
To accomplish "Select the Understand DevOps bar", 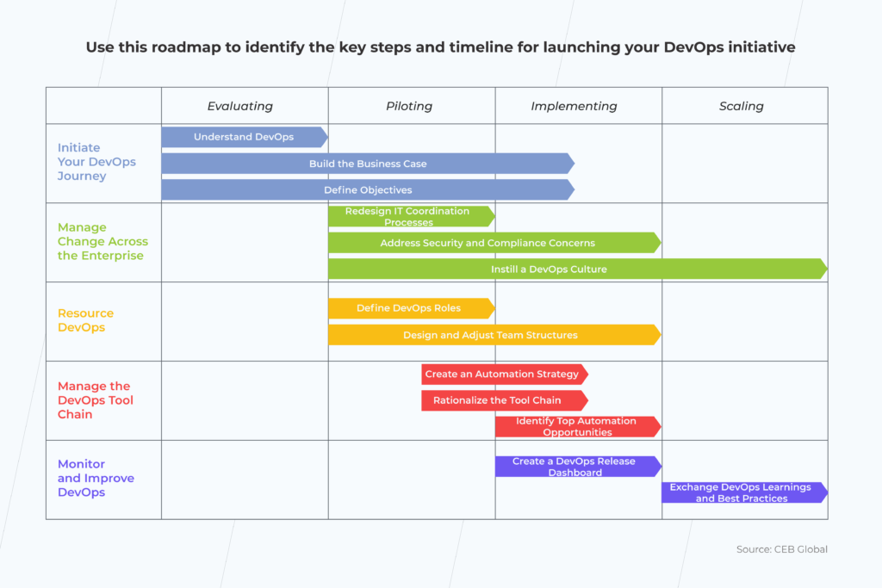I will [244, 137].
